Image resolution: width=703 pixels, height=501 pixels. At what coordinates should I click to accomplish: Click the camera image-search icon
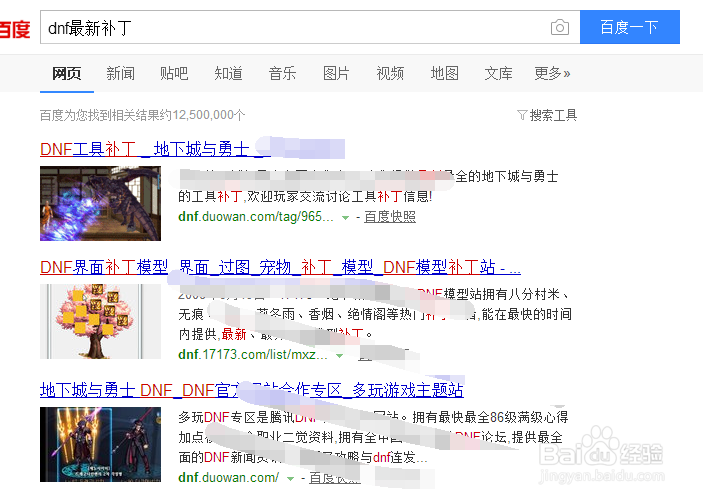click(x=560, y=27)
